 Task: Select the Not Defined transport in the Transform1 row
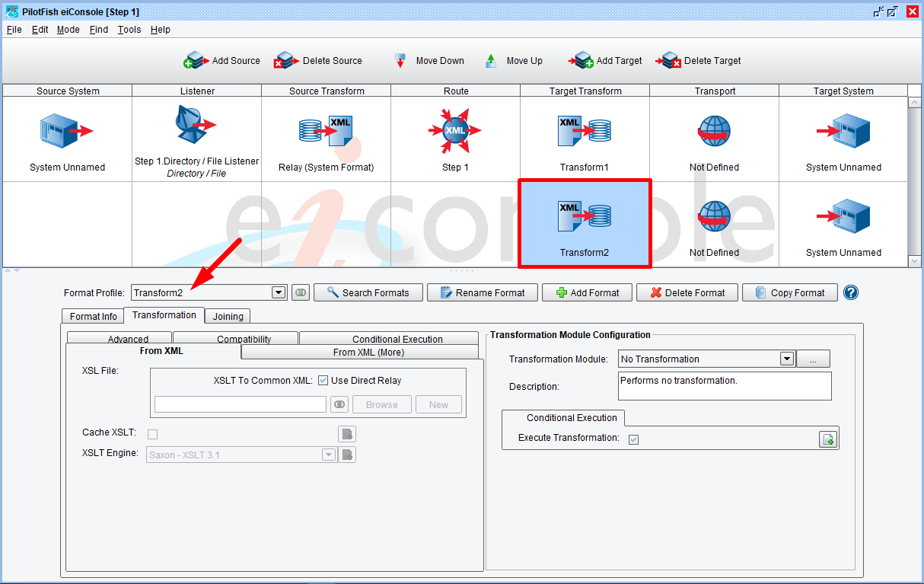[714, 132]
